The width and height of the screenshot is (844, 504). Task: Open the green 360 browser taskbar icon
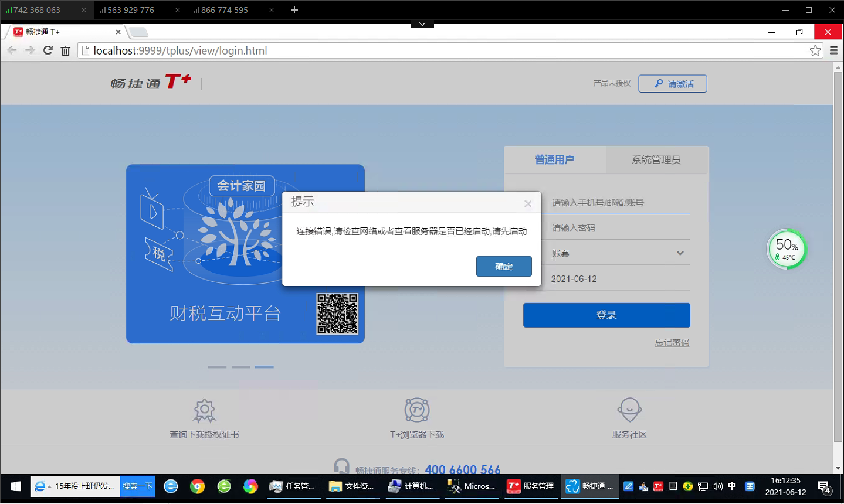coord(224,486)
